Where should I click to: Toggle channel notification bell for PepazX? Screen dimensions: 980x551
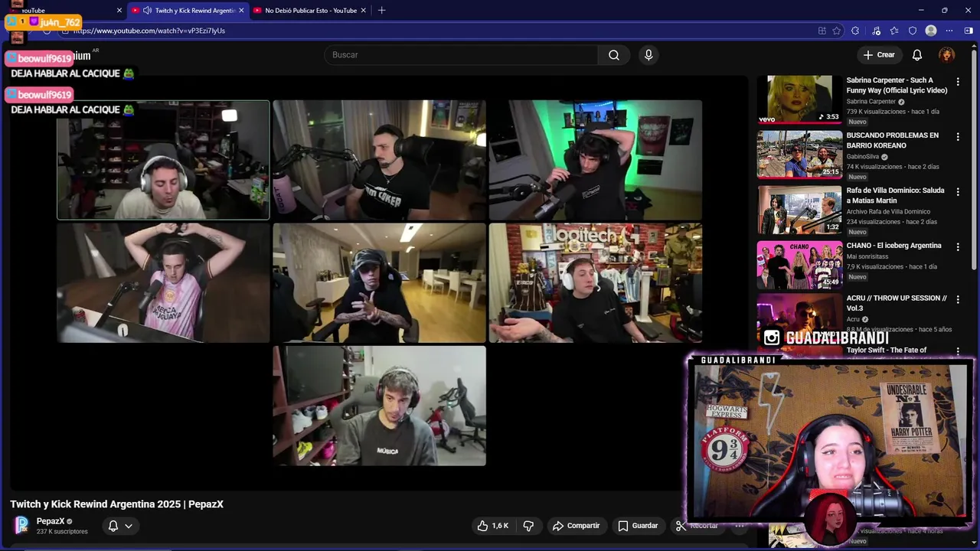coord(113,526)
